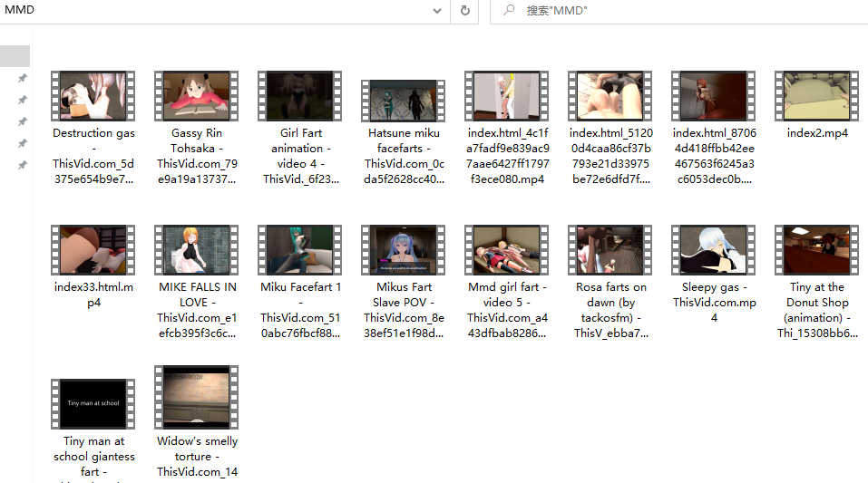Refresh the MMD folder view

(x=464, y=11)
